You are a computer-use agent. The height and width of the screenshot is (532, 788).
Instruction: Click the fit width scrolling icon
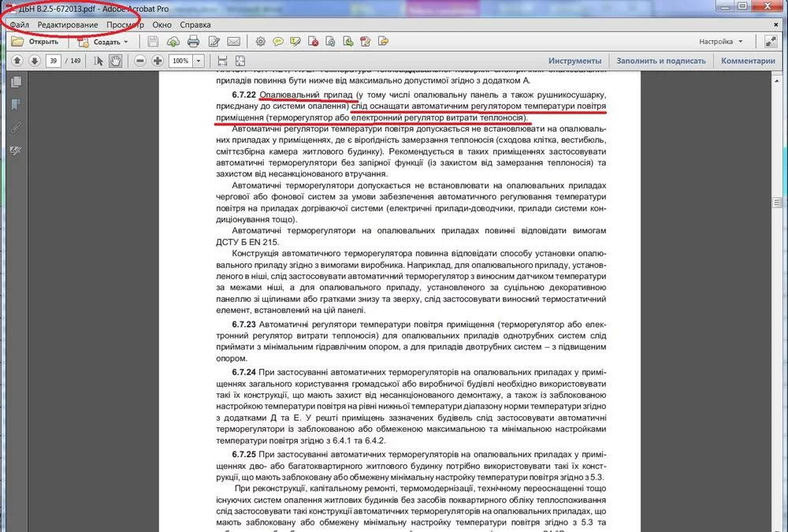(223, 61)
